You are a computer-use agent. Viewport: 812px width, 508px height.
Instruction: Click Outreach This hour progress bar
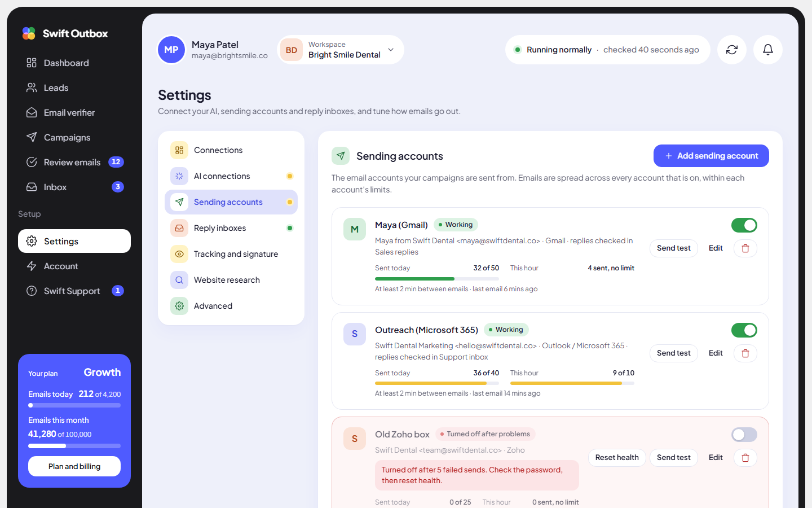[572, 383]
